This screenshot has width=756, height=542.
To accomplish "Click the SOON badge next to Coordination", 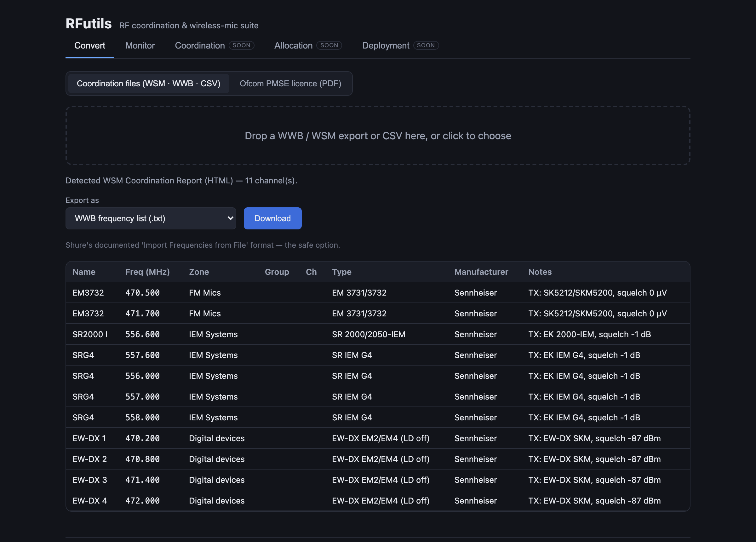I will coord(241,45).
